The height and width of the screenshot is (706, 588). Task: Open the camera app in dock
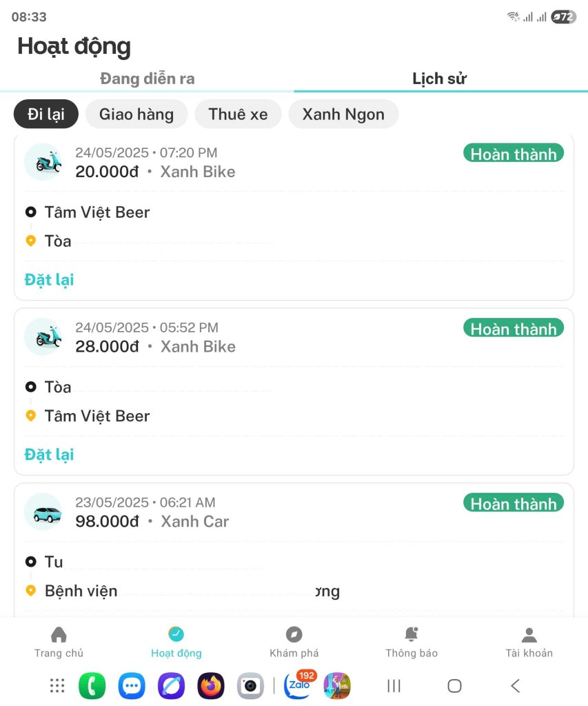pyautogui.click(x=250, y=686)
